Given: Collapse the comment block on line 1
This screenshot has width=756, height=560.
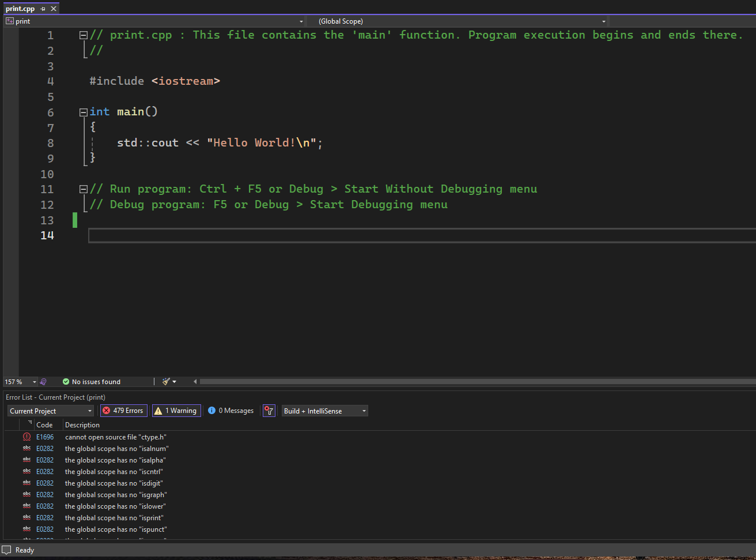Looking at the screenshot, I should pyautogui.click(x=84, y=35).
